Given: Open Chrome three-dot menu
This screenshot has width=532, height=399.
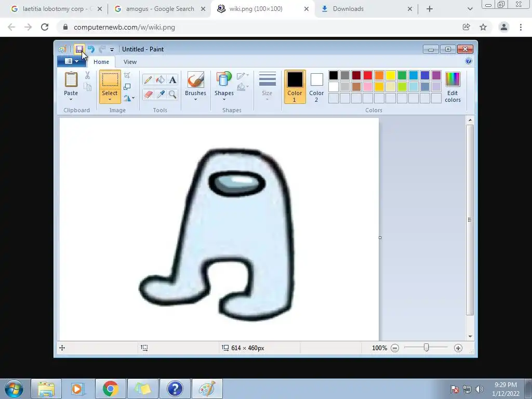Looking at the screenshot, I should tap(521, 27).
